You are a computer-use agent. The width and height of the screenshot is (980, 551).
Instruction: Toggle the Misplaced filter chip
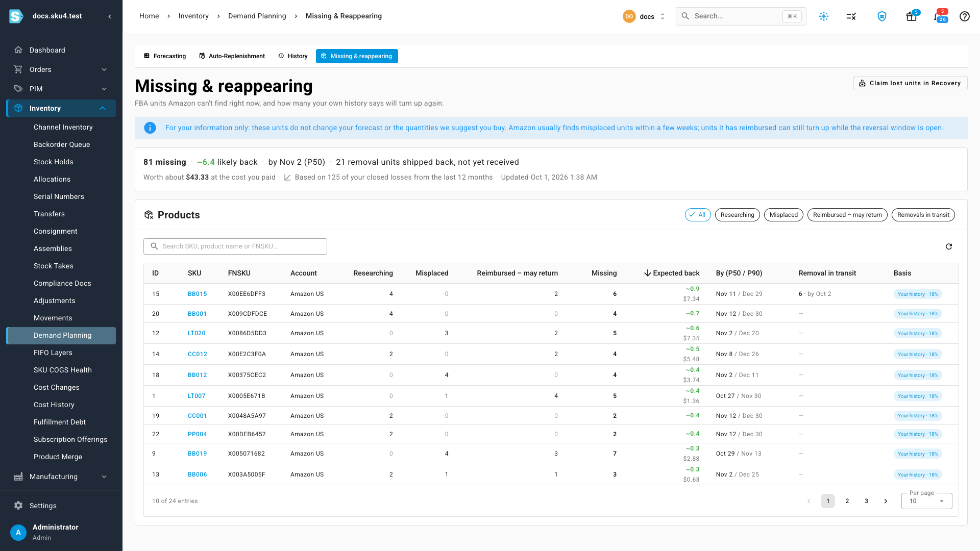click(783, 215)
